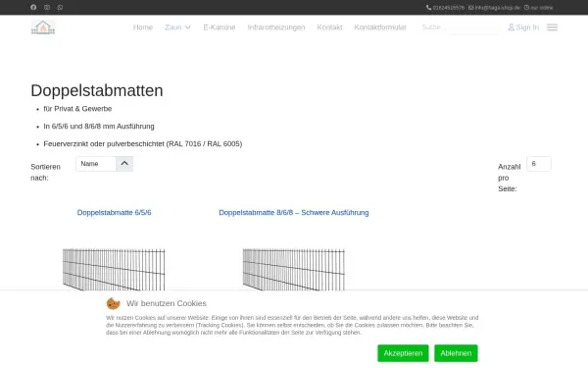Click the Doppelstabmatte 6/5/6 fence image
The width and height of the screenshot is (588, 368).
pyautogui.click(x=114, y=269)
